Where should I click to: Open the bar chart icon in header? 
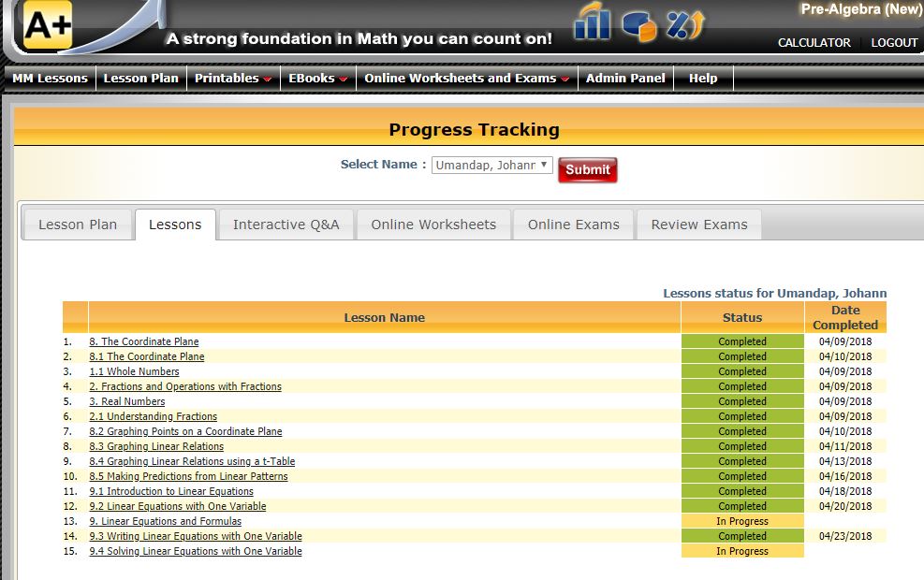(x=593, y=22)
